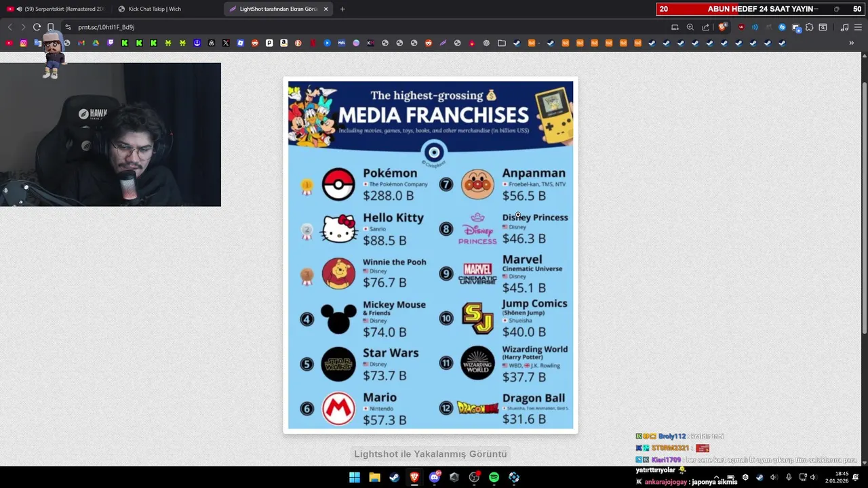Click the media franchises screenshot image
The height and width of the screenshot is (488, 868).
(x=431, y=255)
